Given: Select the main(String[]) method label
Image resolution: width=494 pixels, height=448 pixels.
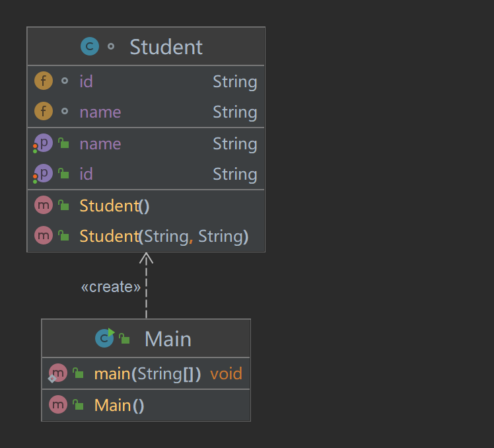Looking at the screenshot, I should coord(147,373).
